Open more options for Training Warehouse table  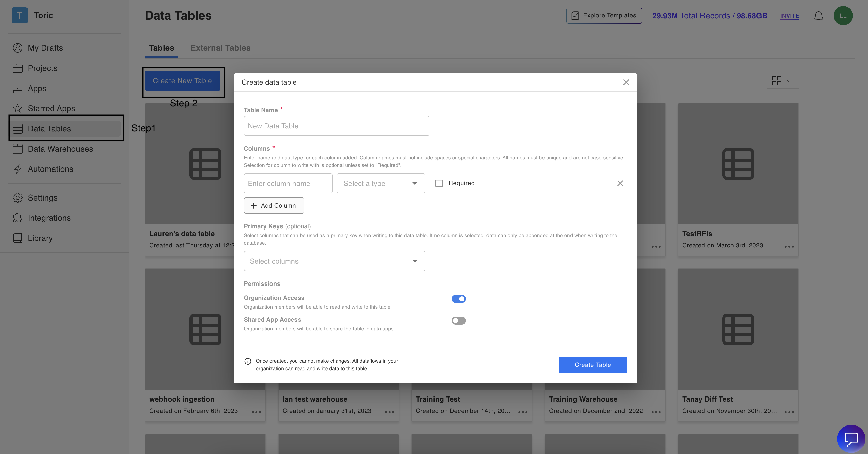click(x=656, y=412)
